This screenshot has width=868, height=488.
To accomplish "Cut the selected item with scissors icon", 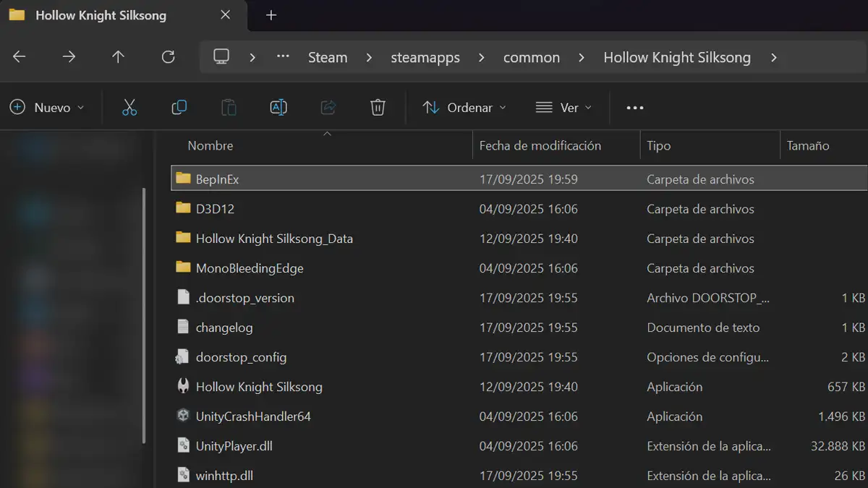I will click(x=129, y=108).
